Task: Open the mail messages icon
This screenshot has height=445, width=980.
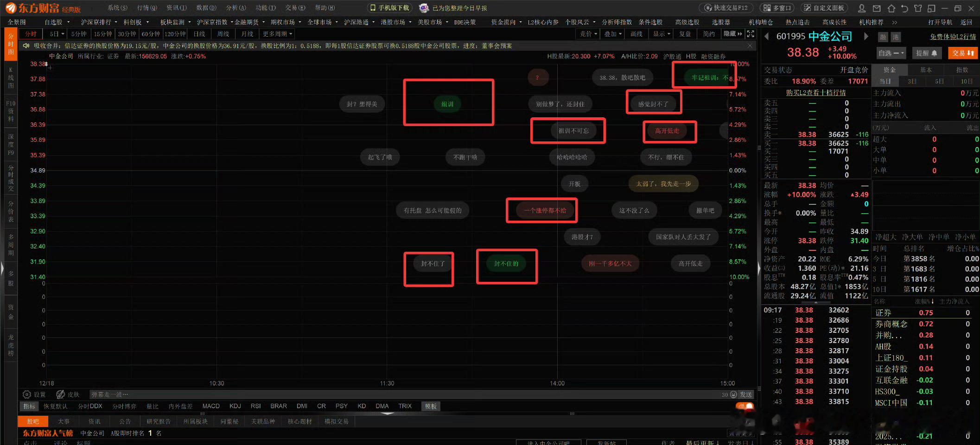Action: coord(877,8)
